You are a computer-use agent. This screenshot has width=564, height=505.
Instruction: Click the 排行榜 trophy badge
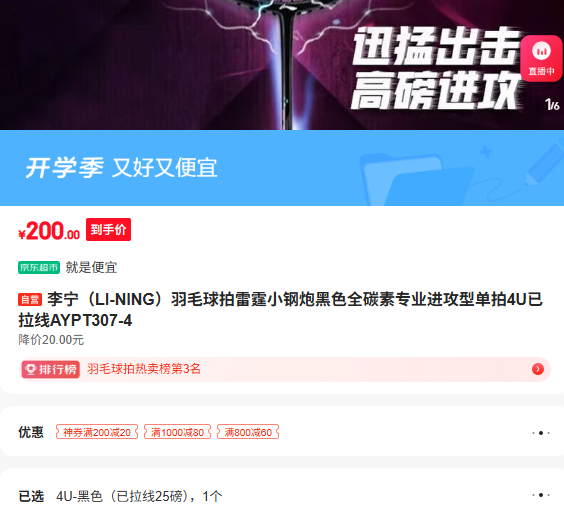pyautogui.click(x=51, y=369)
